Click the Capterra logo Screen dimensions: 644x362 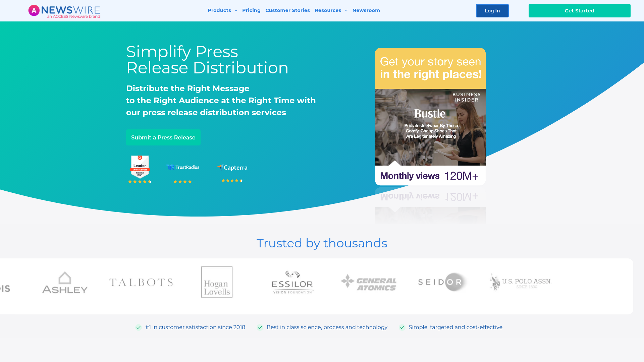(232, 167)
